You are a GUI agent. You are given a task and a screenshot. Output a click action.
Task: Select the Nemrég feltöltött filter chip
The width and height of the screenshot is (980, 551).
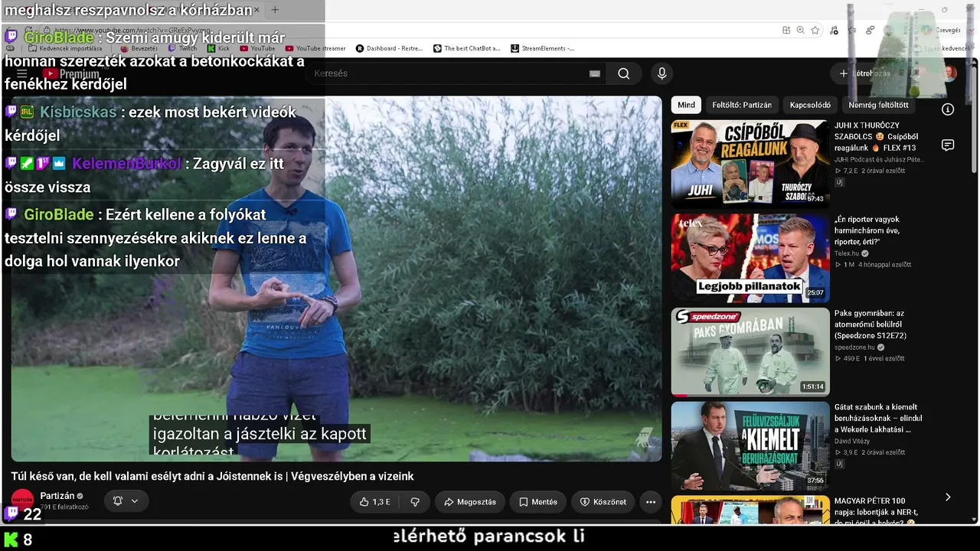[x=878, y=105]
